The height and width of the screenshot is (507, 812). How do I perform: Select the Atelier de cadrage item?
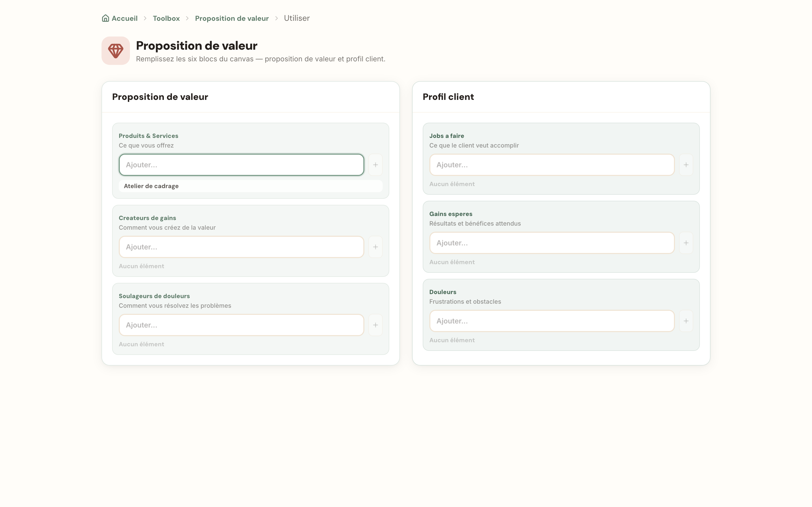(x=251, y=186)
